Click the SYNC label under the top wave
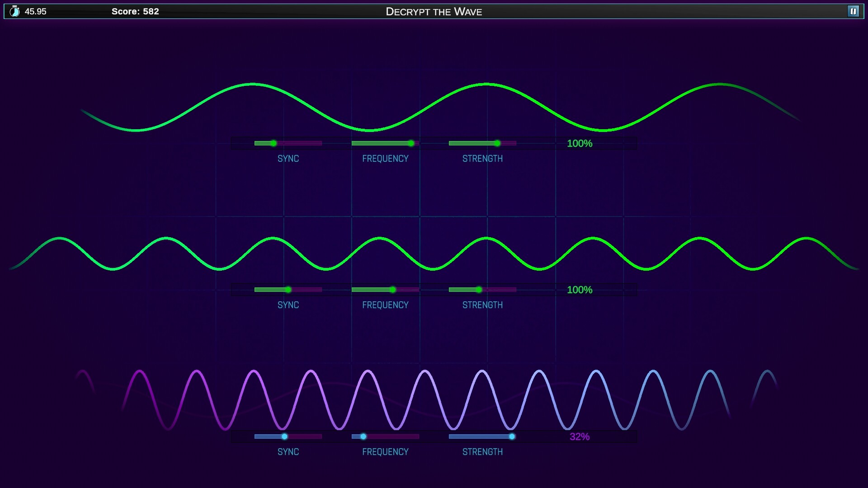Viewport: 868px width, 488px height. [x=288, y=159]
